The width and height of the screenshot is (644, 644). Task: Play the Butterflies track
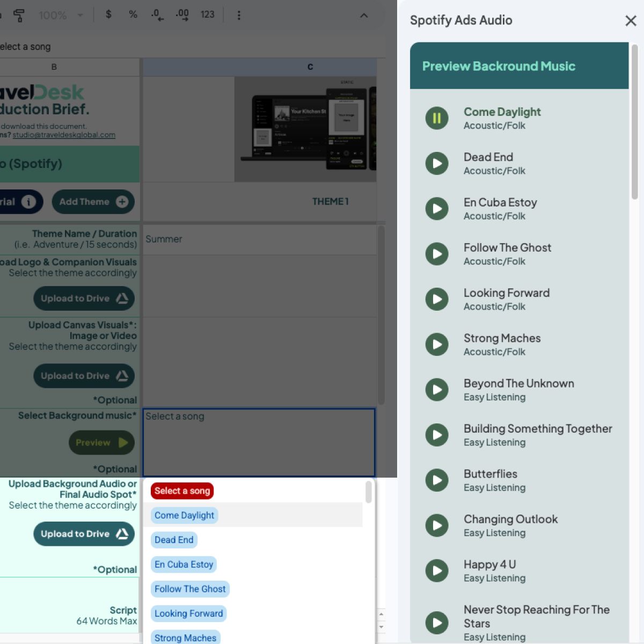(436, 480)
